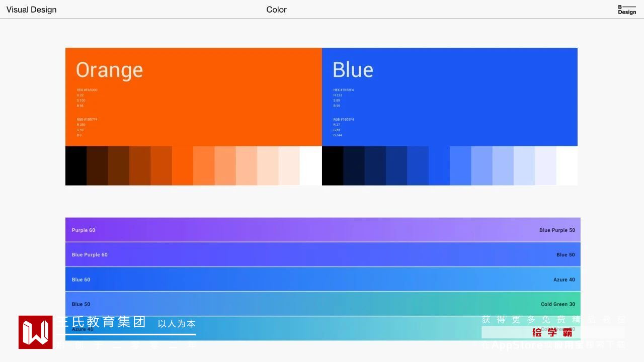Click the large 'Blue' heading
The image size is (644, 362).
[353, 70]
